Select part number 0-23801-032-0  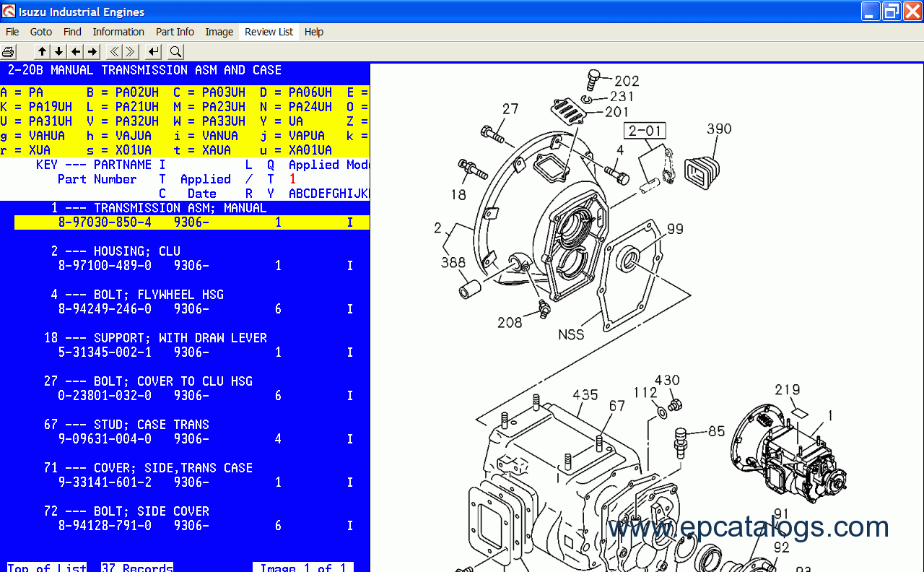point(105,396)
